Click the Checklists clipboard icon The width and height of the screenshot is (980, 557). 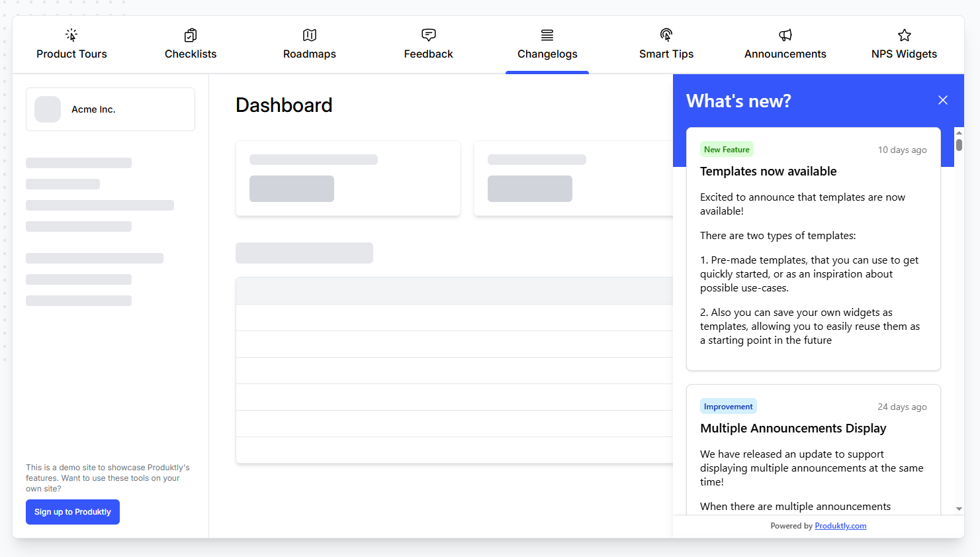(190, 34)
